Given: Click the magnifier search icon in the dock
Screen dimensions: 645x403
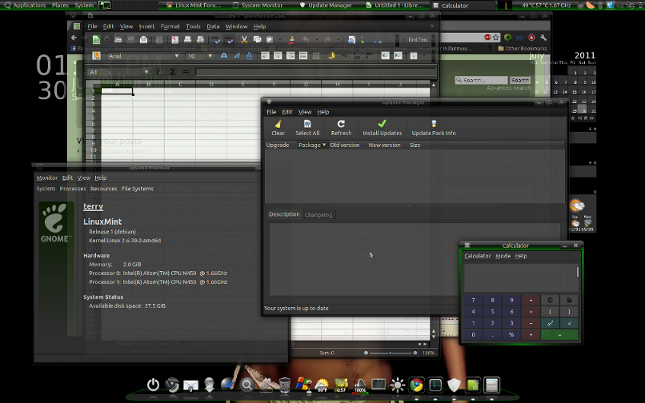Looking at the screenshot, I should [247, 385].
